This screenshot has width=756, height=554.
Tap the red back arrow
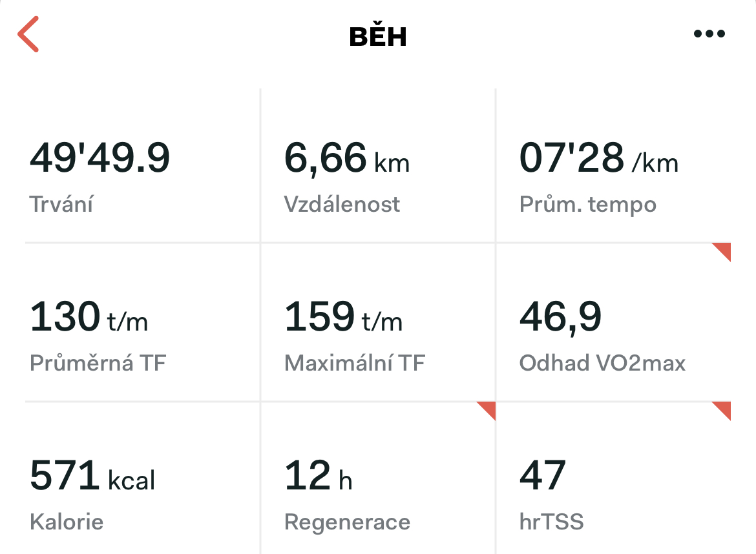pyautogui.click(x=28, y=34)
